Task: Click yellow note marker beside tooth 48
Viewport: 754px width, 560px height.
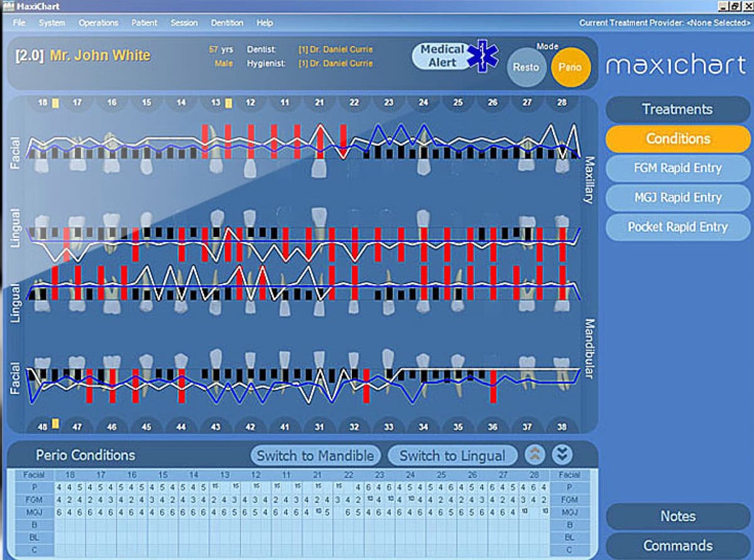Action: coord(55,424)
